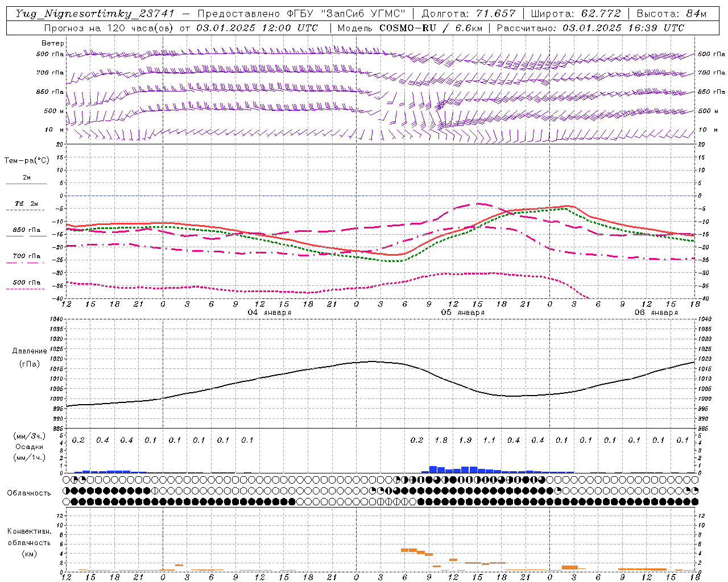The image size is (728, 582).
Task: Click the Модель COSMO-RU / 6.6км label
Action: [x=410, y=28]
